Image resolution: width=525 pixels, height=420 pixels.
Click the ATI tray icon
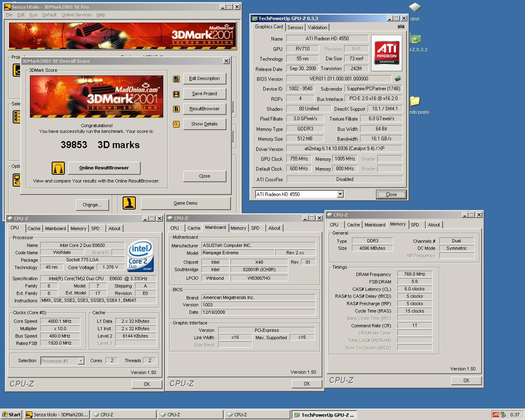[495, 415]
